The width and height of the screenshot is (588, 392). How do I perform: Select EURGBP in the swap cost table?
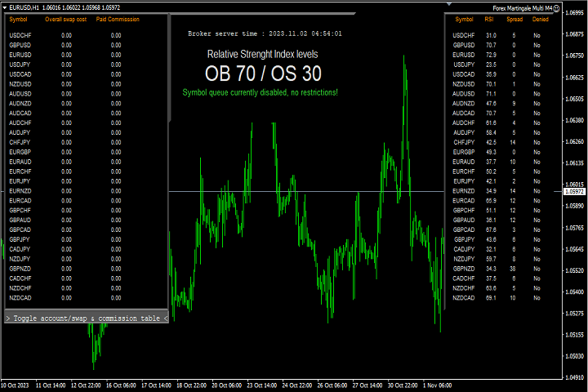pyautogui.click(x=20, y=152)
